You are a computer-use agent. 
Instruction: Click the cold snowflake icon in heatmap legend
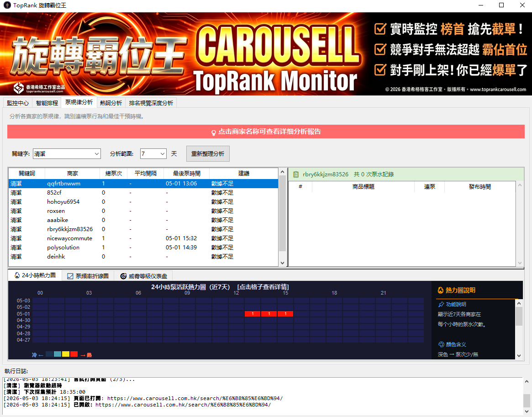click(x=34, y=355)
